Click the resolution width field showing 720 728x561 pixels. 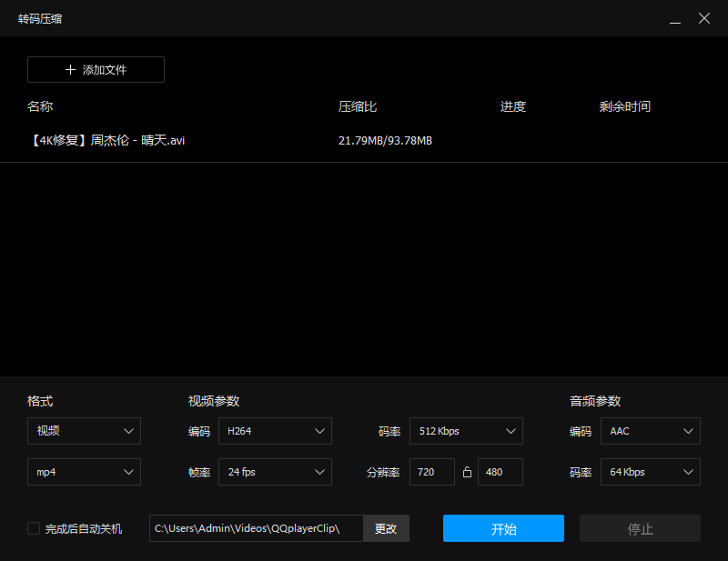coord(431,472)
